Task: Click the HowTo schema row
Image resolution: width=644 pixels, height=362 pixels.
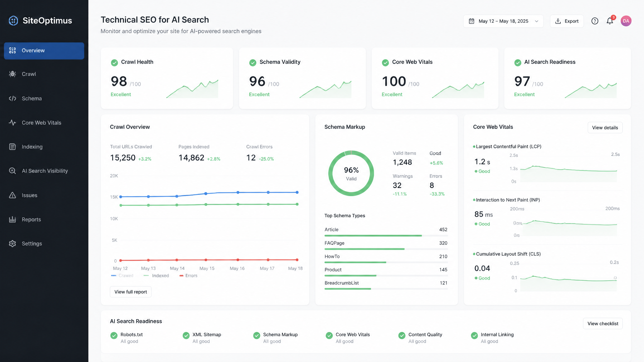Action: pyautogui.click(x=386, y=259)
